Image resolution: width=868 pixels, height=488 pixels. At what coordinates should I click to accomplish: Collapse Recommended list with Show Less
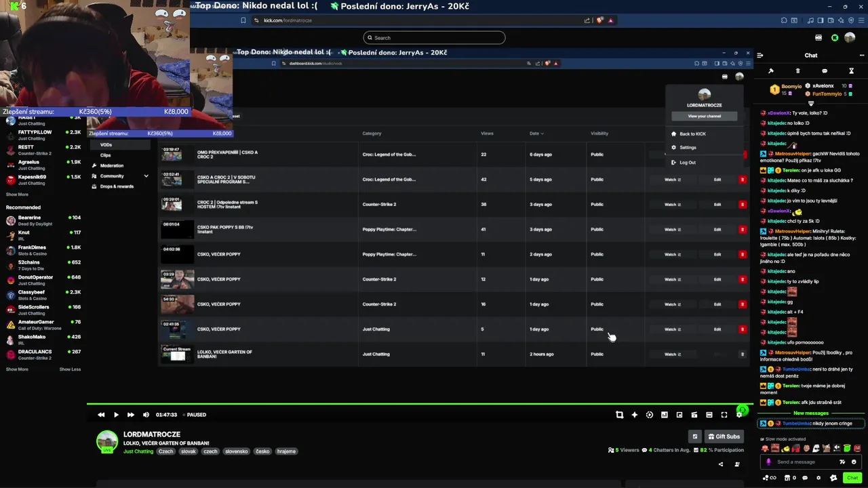coord(70,369)
